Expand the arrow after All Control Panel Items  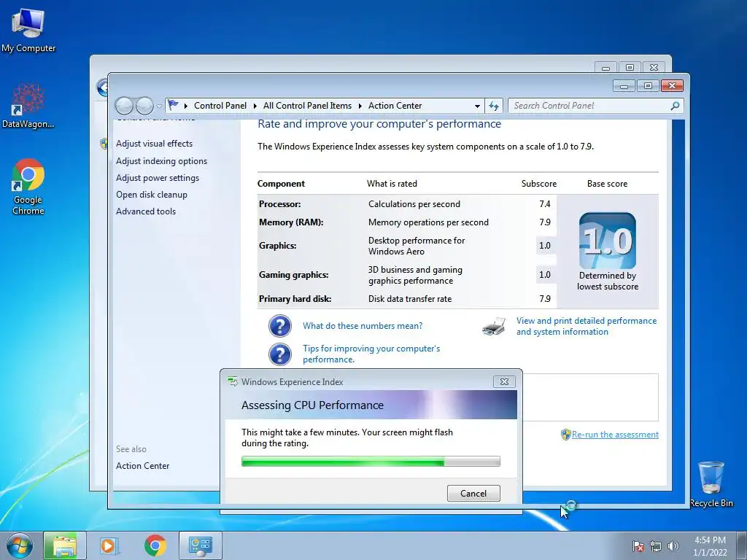360,106
